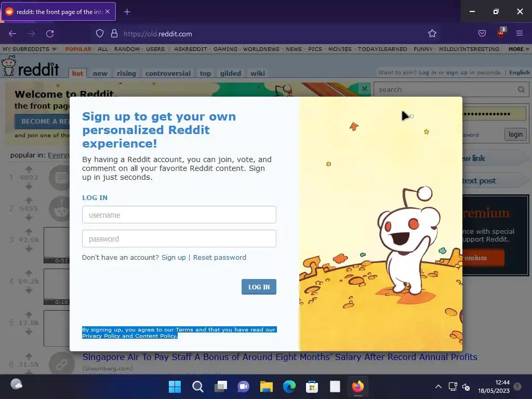The image size is (532, 399).
Task: Switch to the gilded tab
Action: tap(230, 73)
